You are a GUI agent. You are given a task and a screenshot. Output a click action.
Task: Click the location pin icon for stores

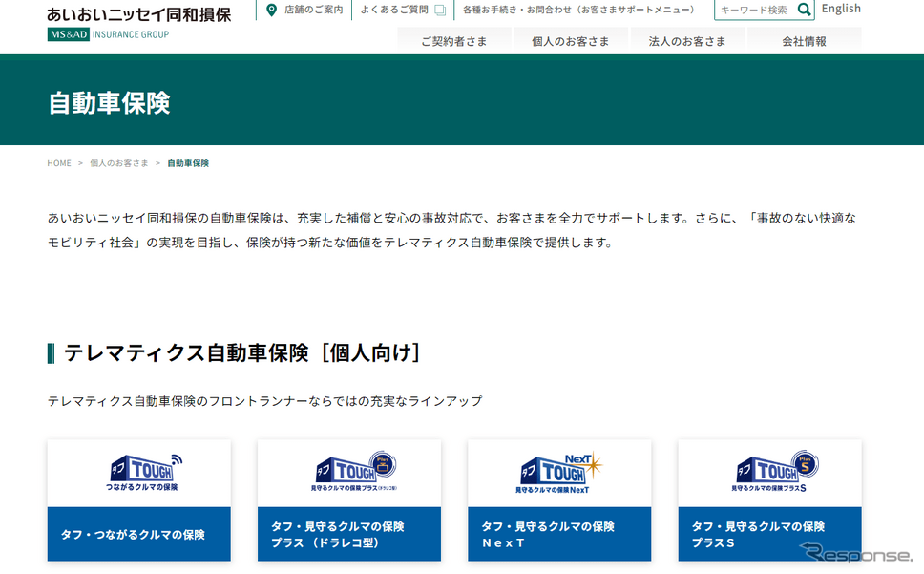(x=272, y=10)
